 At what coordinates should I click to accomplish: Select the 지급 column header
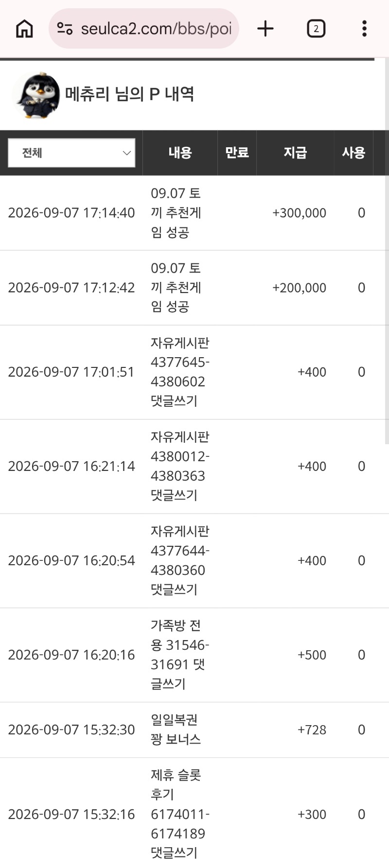295,153
